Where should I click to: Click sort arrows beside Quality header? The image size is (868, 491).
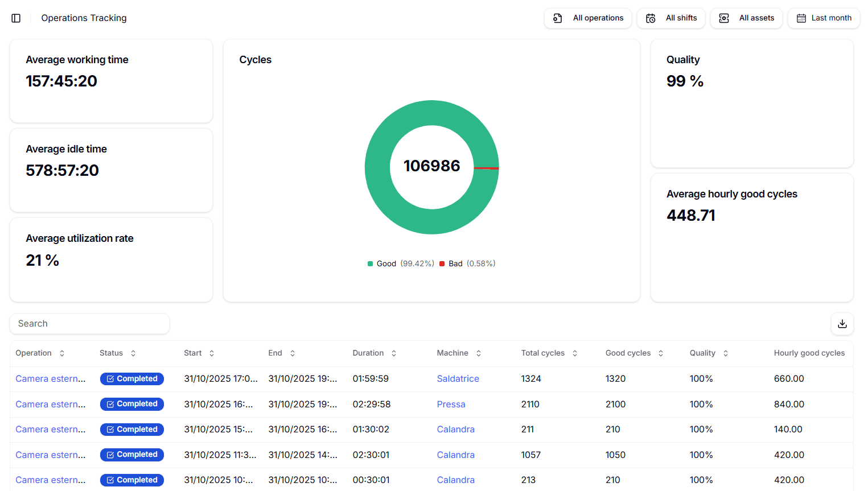(726, 353)
